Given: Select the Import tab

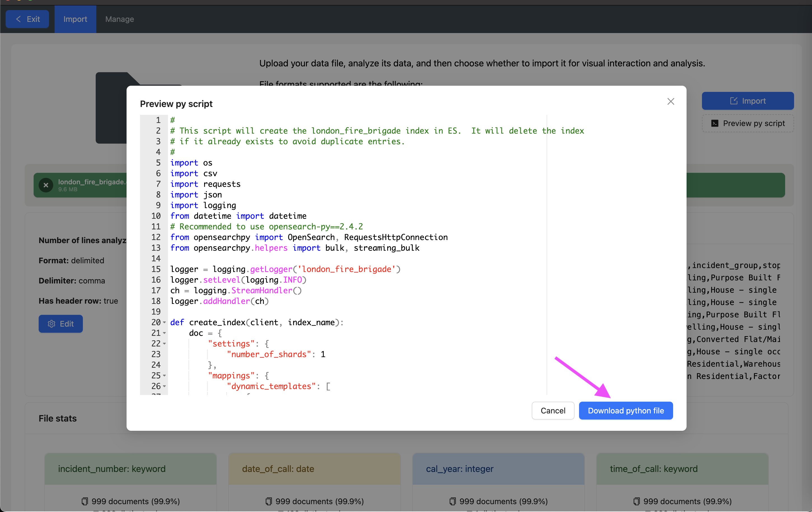Looking at the screenshot, I should (75, 19).
